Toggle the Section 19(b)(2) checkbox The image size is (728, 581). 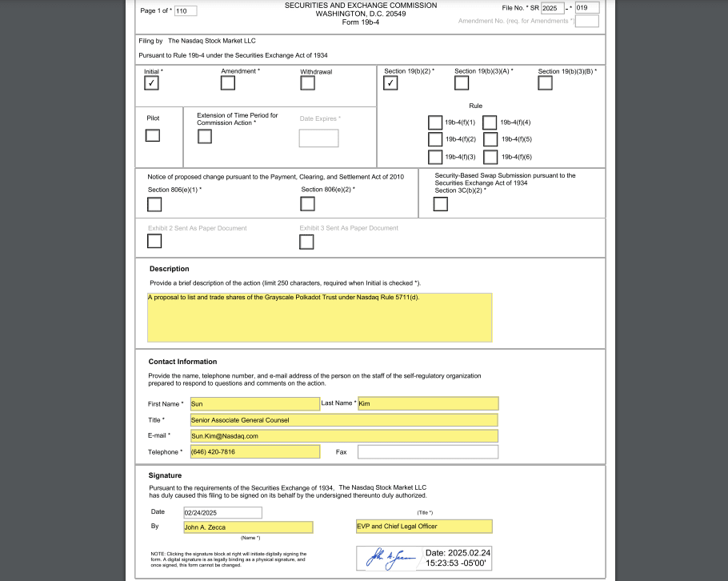pyautogui.click(x=390, y=83)
